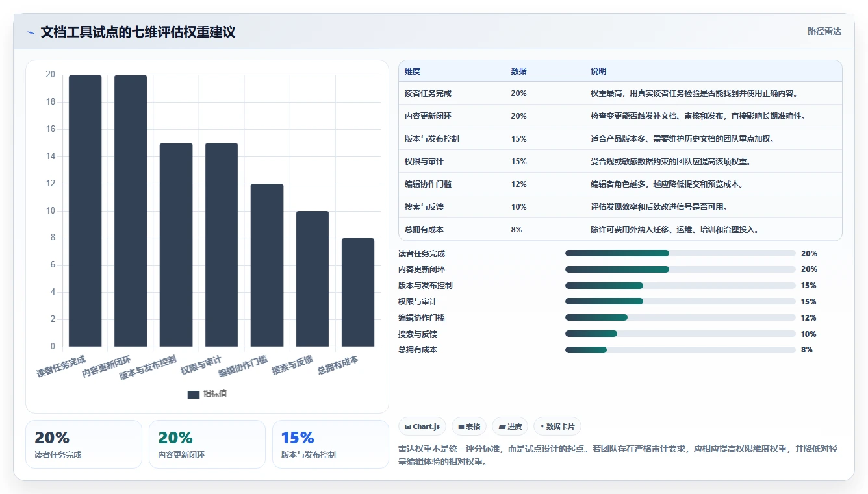The height and width of the screenshot is (494, 868).
Task: Click the 权限与审计 x-axis label in the chart
Action: click(x=201, y=365)
